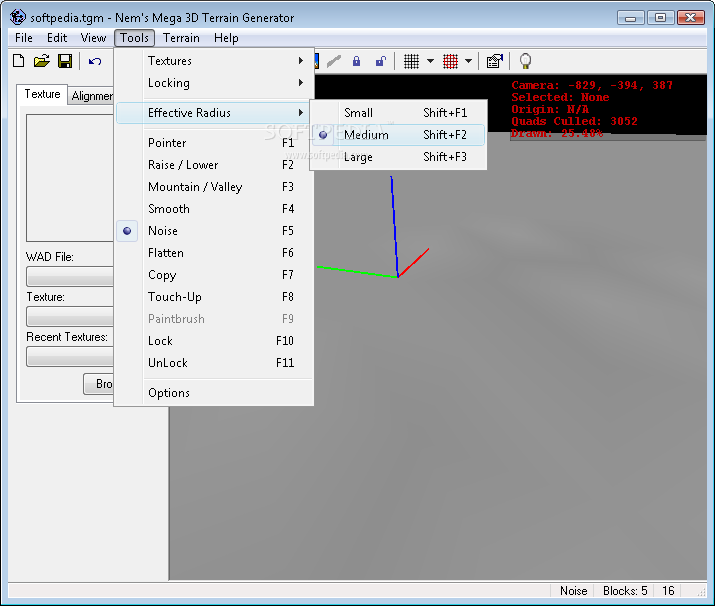This screenshot has width=715, height=606.
Task: Click the app icon in title bar
Action: click(x=18, y=17)
